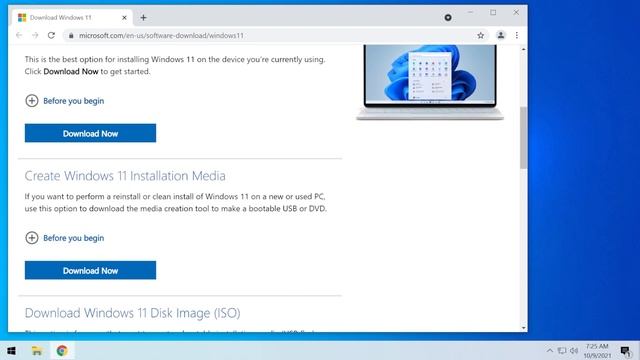Image resolution: width=640 pixels, height=360 pixels.
Task: Click the browser back arrow
Action: click(x=19, y=36)
